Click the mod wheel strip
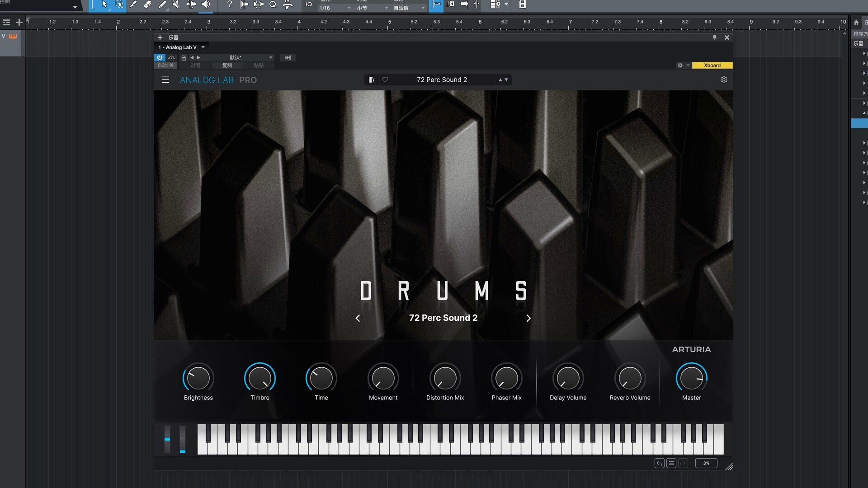The image size is (868, 488). [183, 439]
